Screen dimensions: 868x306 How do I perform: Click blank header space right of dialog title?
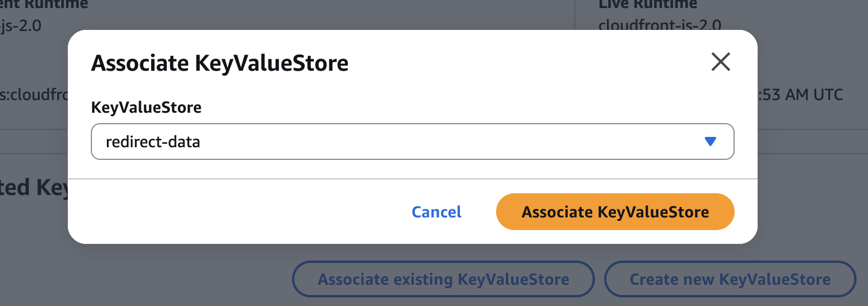517,63
